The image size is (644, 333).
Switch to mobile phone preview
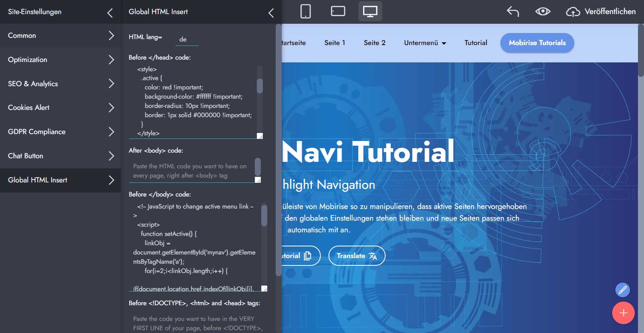coord(305,11)
